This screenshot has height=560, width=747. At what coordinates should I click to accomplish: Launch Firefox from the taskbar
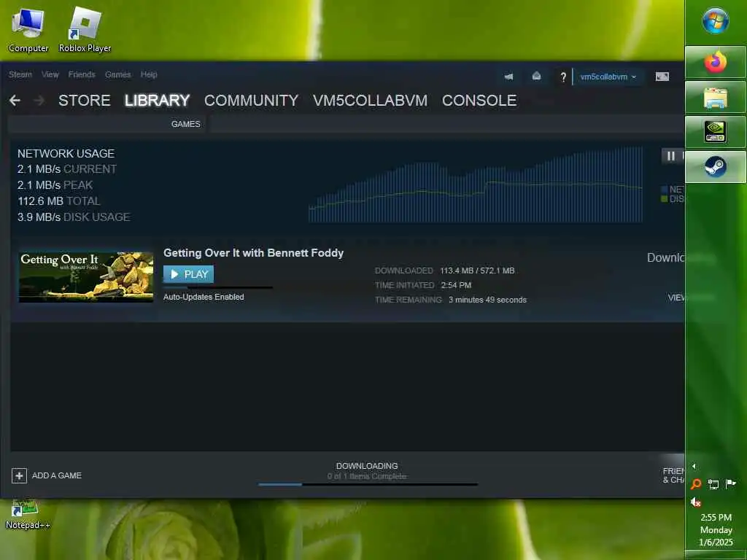pyautogui.click(x=715, y=62)
